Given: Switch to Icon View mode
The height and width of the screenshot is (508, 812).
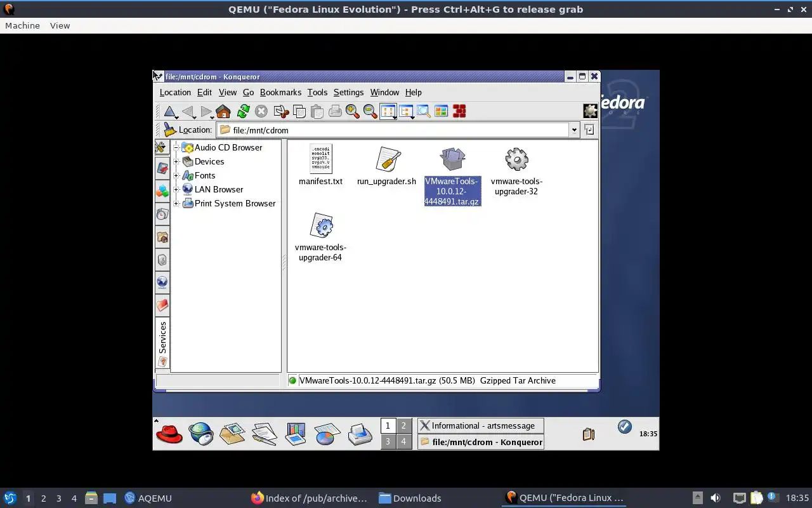Looking at the screenshot, I should pos(388,112).
